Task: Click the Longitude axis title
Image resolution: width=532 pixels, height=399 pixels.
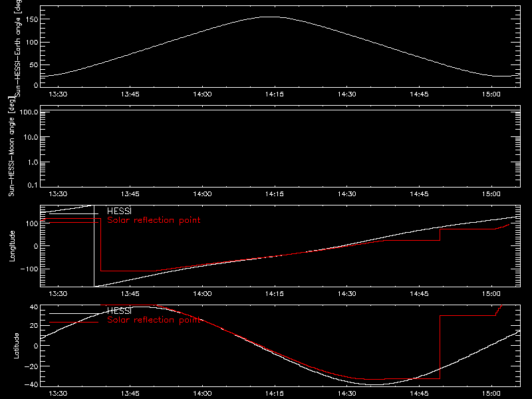Action: click(x=12, y=246)
